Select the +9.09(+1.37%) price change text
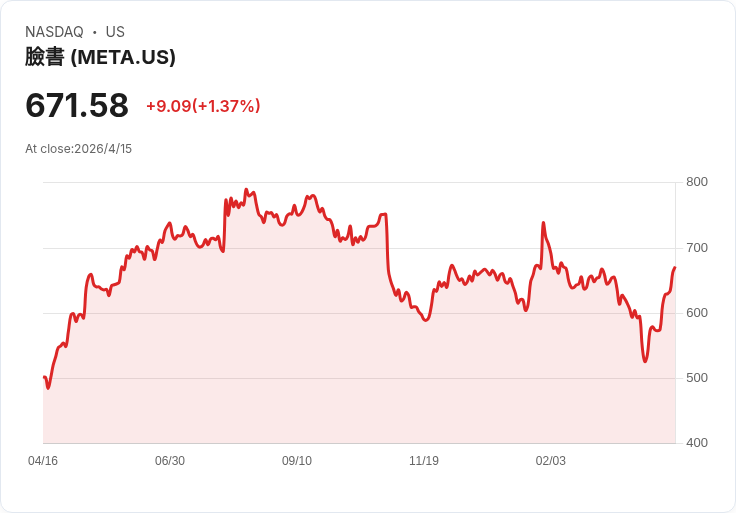This screenshot has width=736, height=513. pos(203,106)
